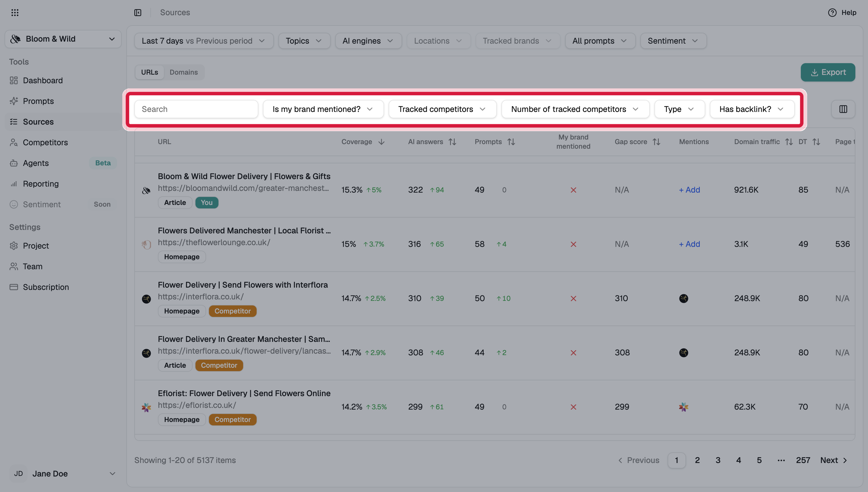
Task: Expand Is my brand mentioned filter
Action: [323, 109]
